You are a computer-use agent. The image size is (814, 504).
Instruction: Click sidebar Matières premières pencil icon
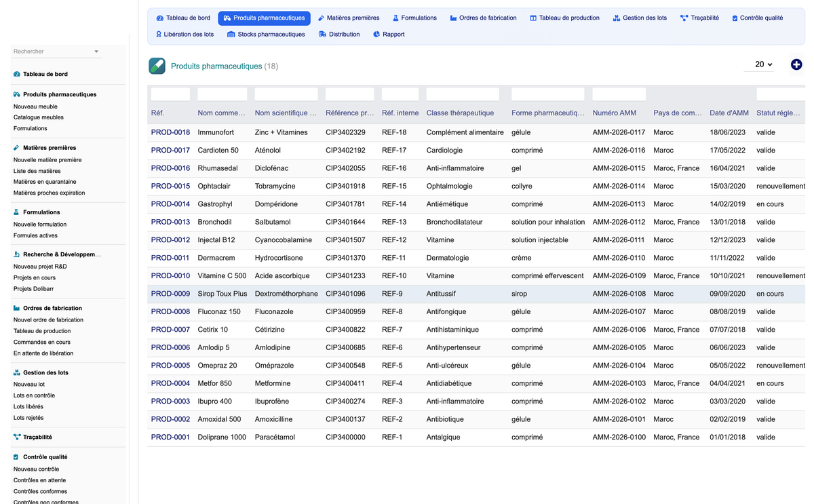pos(17,147)
